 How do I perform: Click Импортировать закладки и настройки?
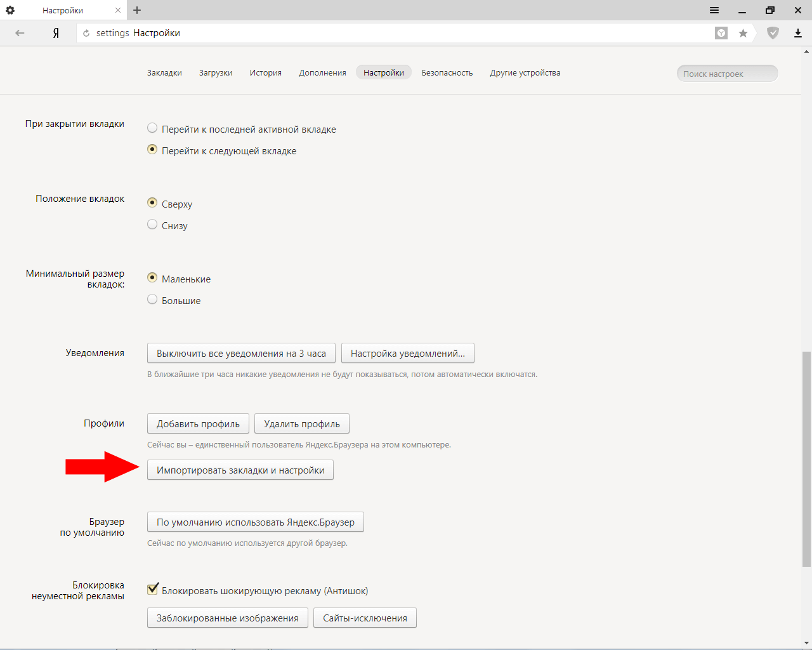240,470
